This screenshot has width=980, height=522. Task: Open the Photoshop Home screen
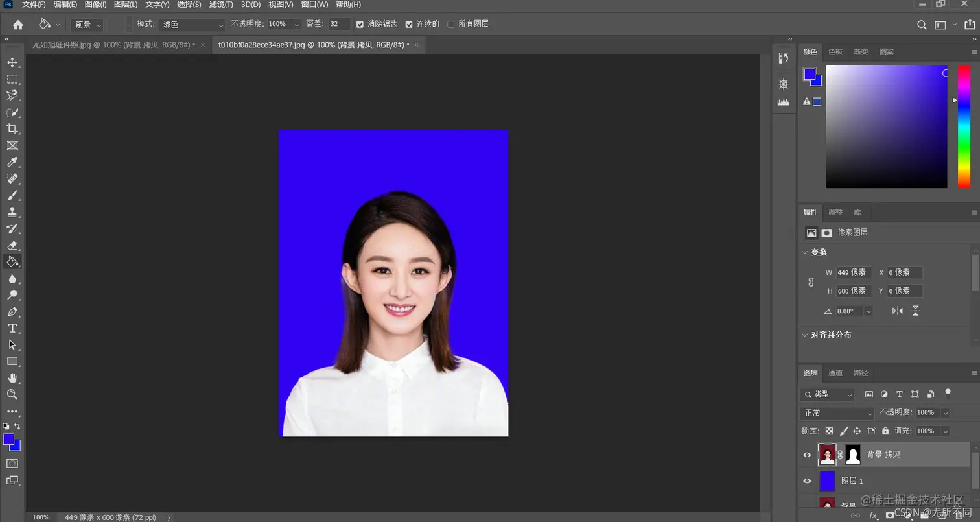17,24
